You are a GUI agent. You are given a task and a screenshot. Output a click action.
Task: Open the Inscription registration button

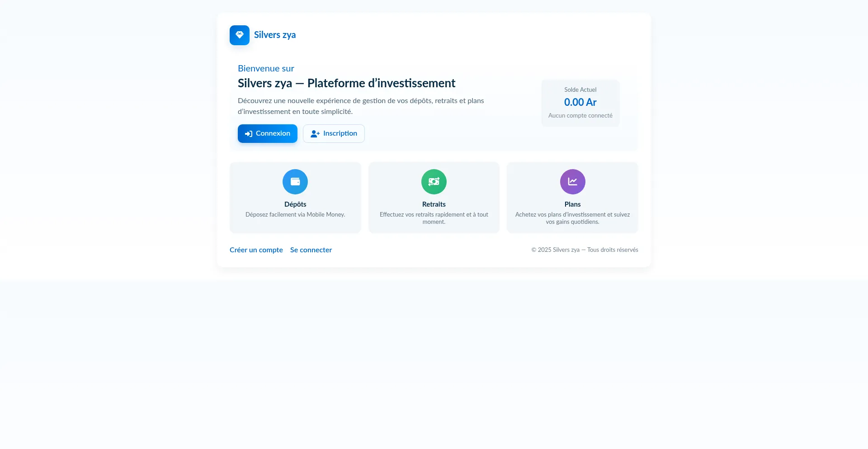pos(334,134)
